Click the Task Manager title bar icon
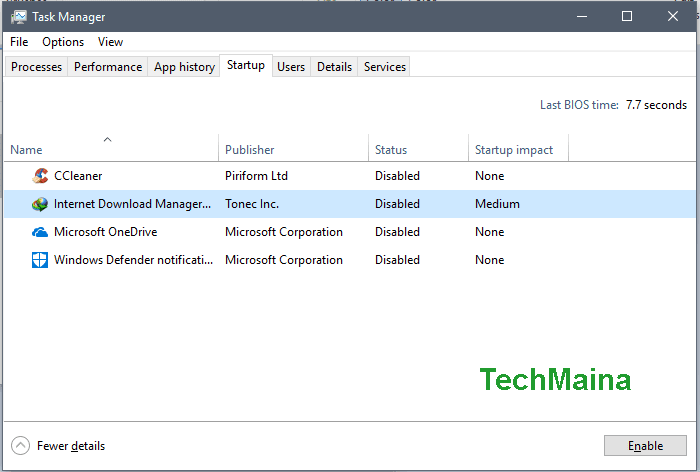 point(19,17)
